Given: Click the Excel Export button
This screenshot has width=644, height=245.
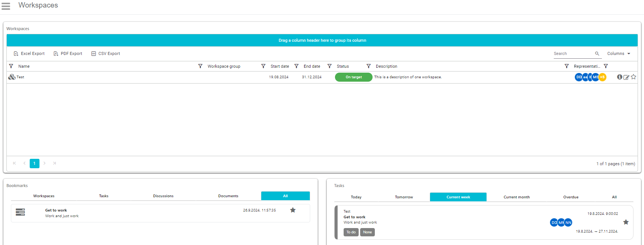Looking at the screenshot, I should click(29, 54).
